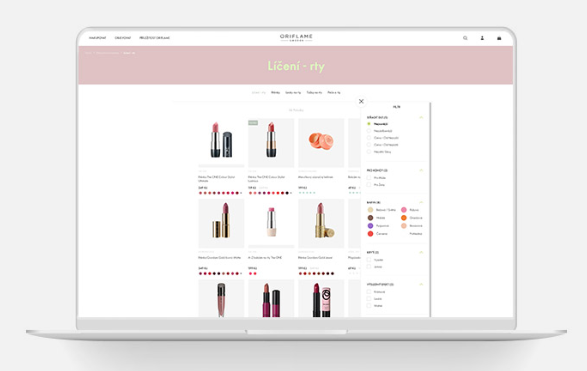Select the first sort radio button (selected green)
Image resolution: width=587 pixels, height=371 pixels.
[x=369, y=124]
